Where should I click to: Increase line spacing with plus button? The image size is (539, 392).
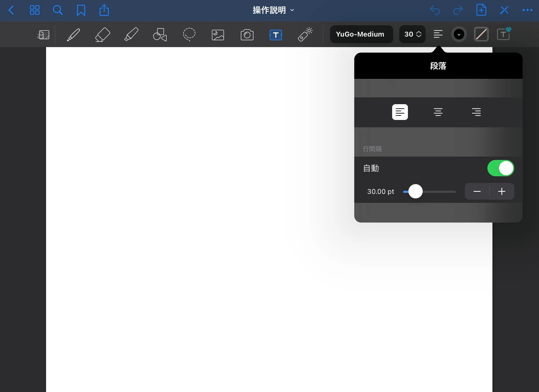click(502, 192)
